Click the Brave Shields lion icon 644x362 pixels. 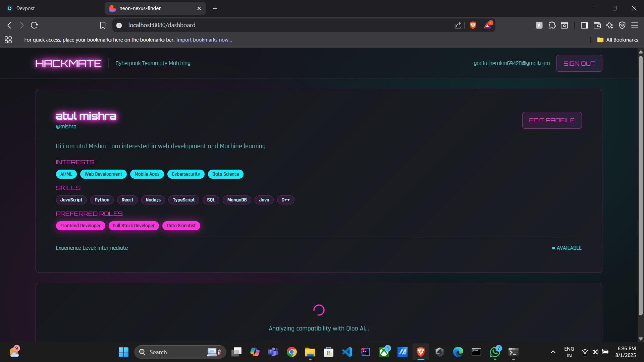[x=473, y=25]
